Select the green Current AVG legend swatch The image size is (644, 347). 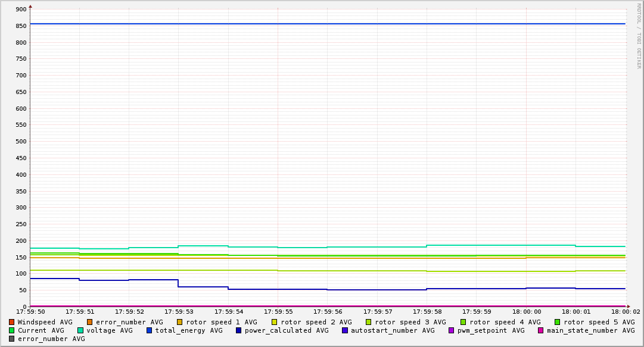tap(11, 330)
